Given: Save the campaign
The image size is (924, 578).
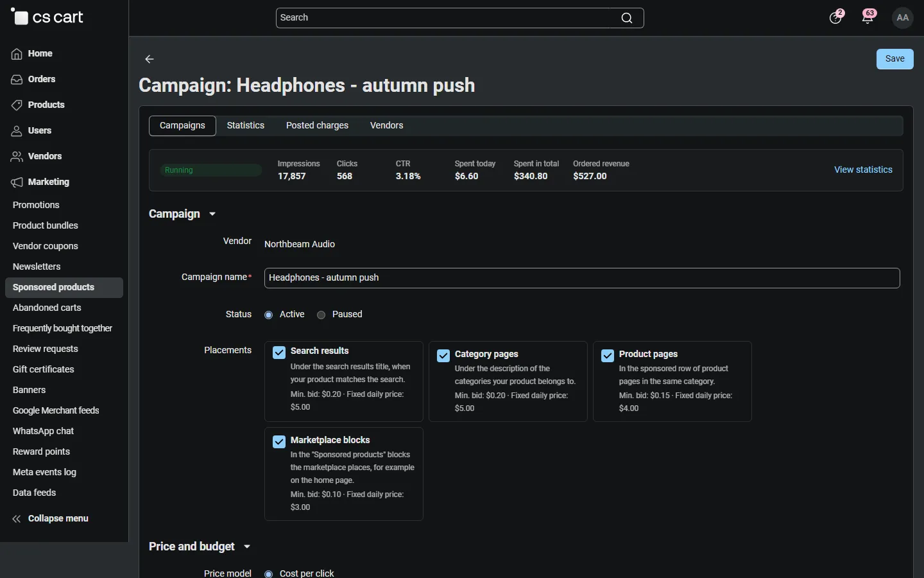Looking at the screenshot, I should tap(895, 59).
